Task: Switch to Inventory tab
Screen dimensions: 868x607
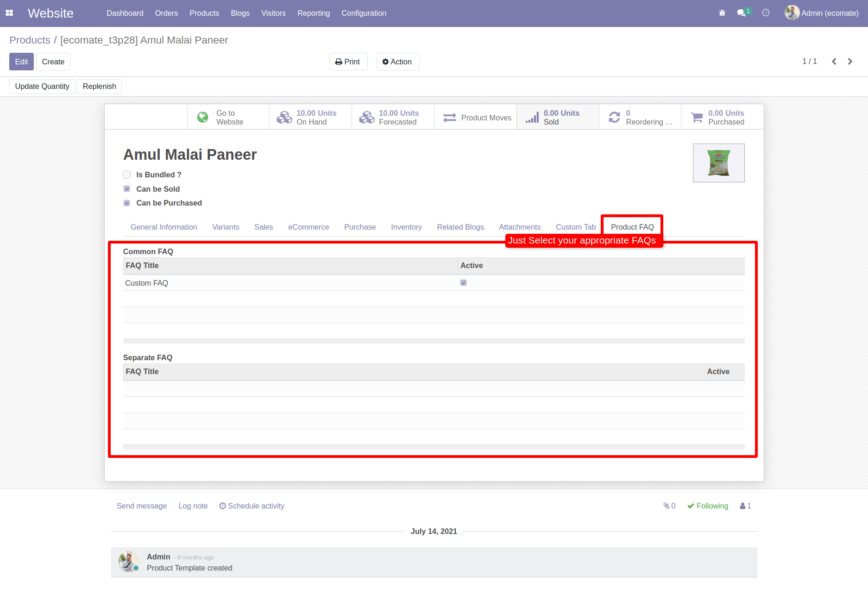Action: pos(406,227)
